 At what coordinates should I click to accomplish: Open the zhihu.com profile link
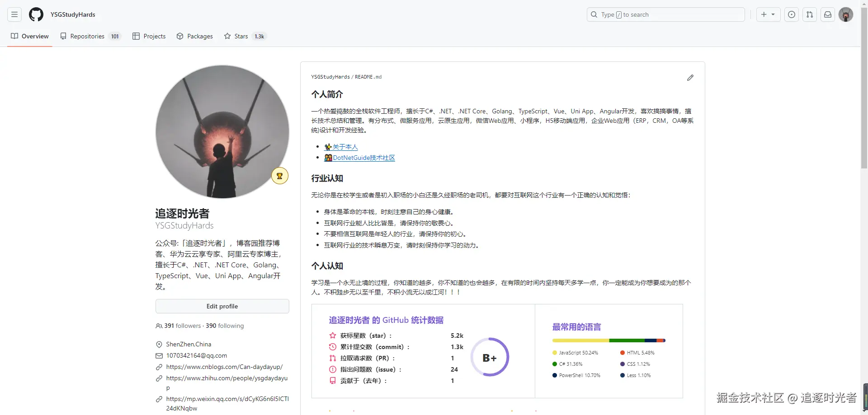point(227,383)
